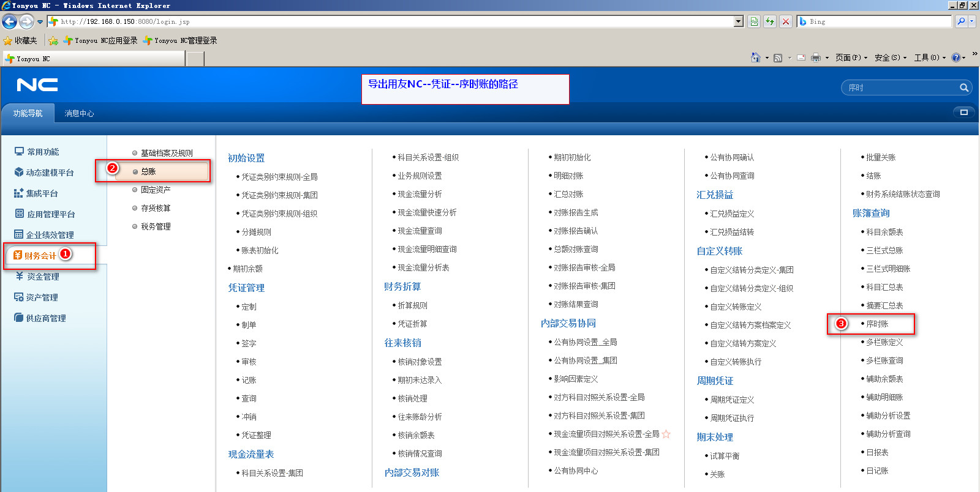Image resolution: width=980 pixels, height=492 pixels.
Task: Click the RSS feeds icon
Action: tap(778, 58)
